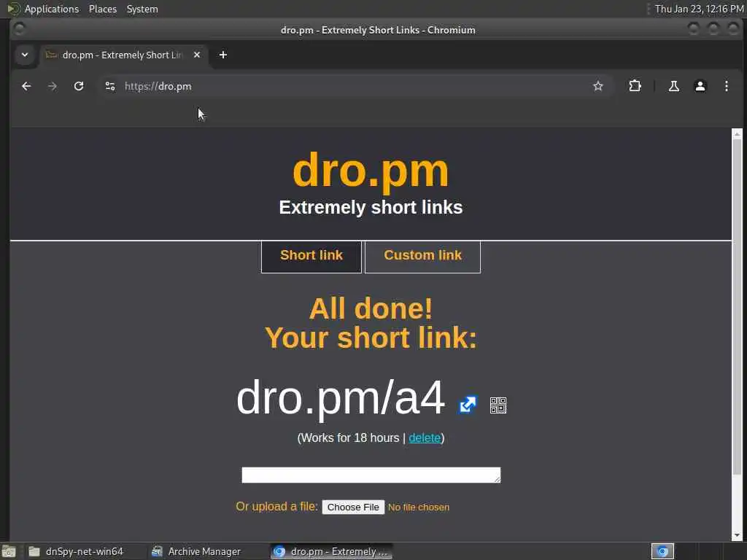Click the 'No file chosen' text

coord(418,507)
